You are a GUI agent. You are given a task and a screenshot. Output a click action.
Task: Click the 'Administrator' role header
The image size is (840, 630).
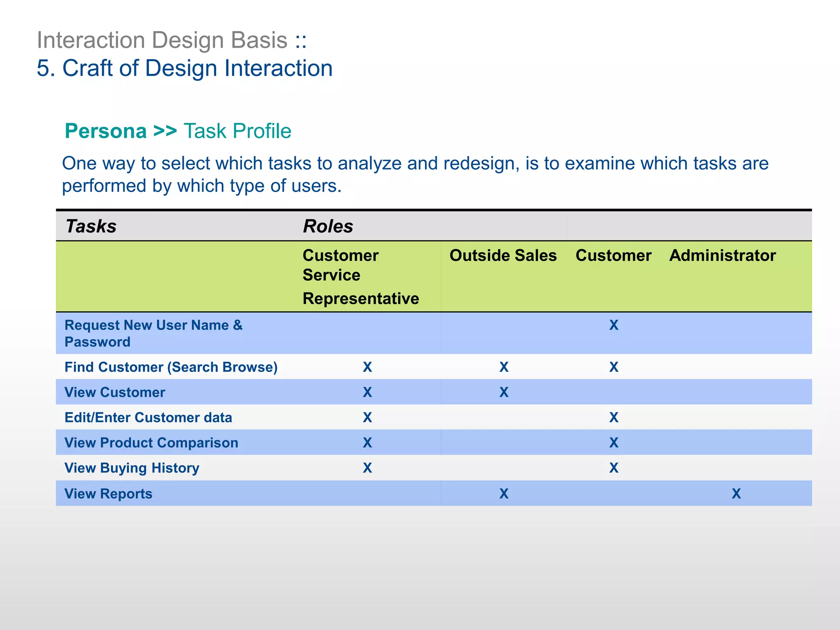723,256
